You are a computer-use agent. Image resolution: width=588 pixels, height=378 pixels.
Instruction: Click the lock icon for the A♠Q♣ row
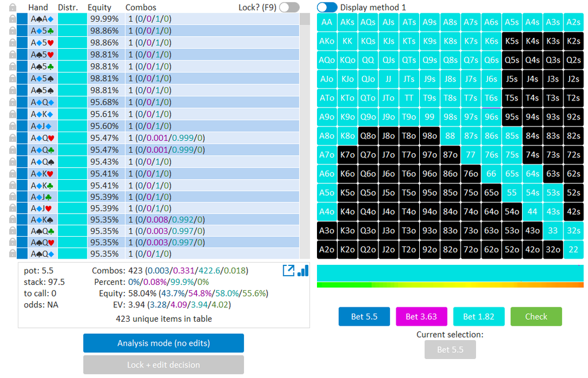[x=13, y=231]
